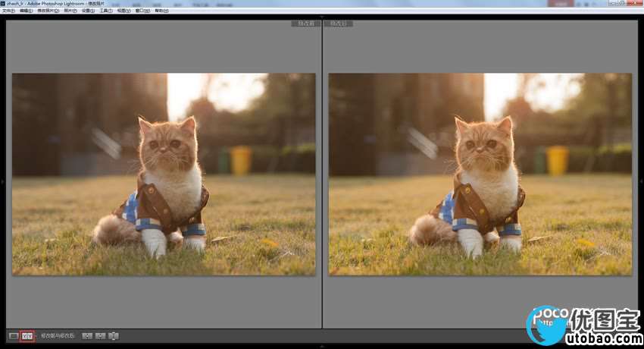Expand the right panel edge arrow
This screenshot has width=644, height=349.
[x=641, y=182]
